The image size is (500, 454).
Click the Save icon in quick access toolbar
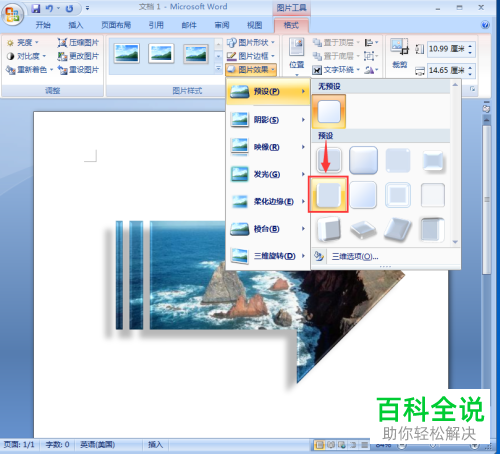[x=36, y=8]
